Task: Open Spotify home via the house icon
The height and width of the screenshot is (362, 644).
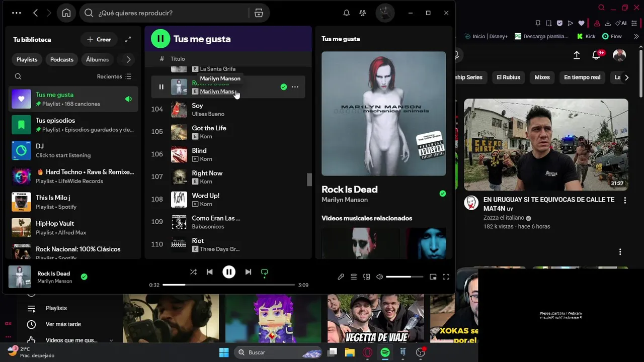Action: [66, 13]
